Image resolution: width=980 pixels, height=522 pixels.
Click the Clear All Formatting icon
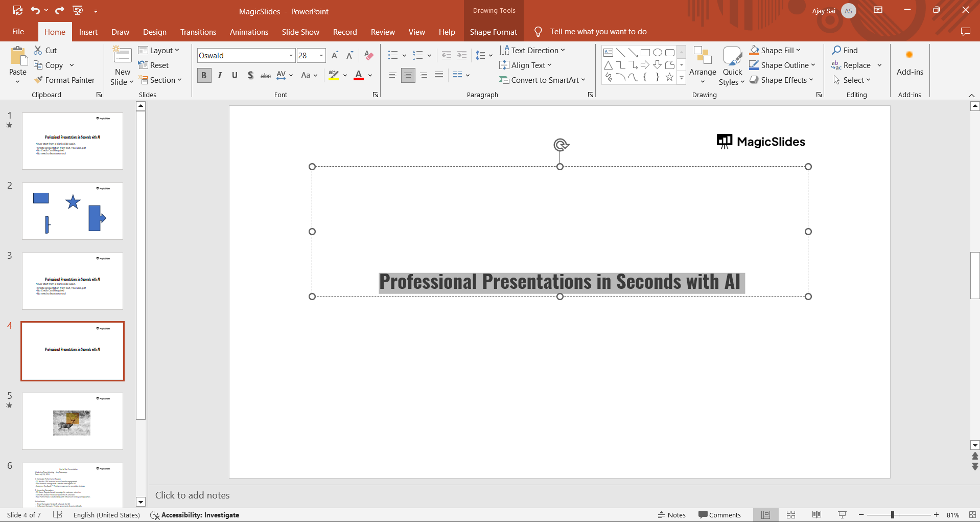[x=369, y=56]
